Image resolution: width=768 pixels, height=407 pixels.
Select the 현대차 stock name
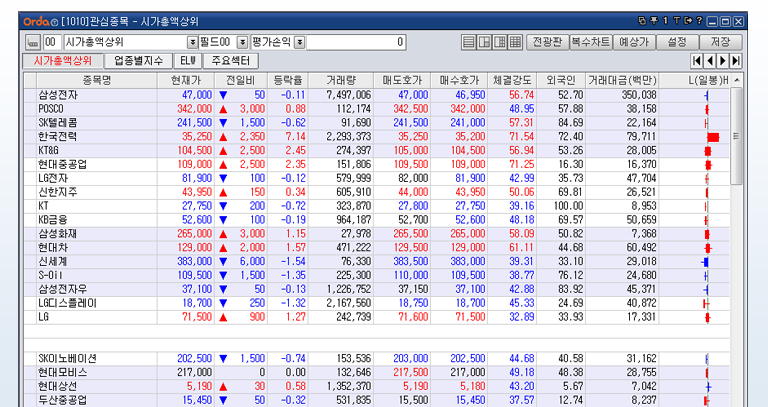[x=53, y=247]
